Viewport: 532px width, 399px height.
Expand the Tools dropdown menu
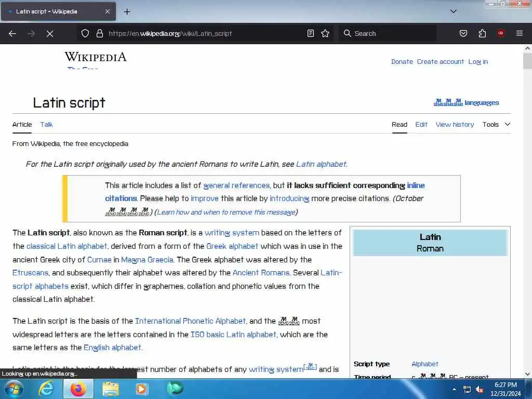click(496, 125)
